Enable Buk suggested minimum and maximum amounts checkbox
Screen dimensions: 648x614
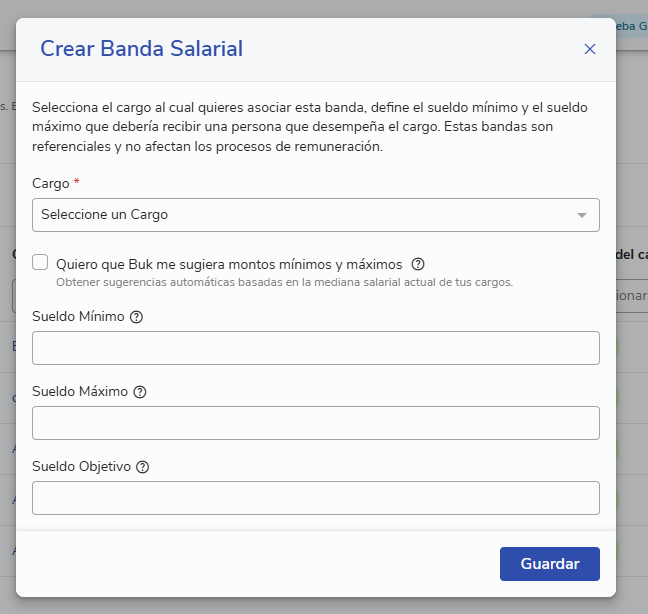pos(40,262)
